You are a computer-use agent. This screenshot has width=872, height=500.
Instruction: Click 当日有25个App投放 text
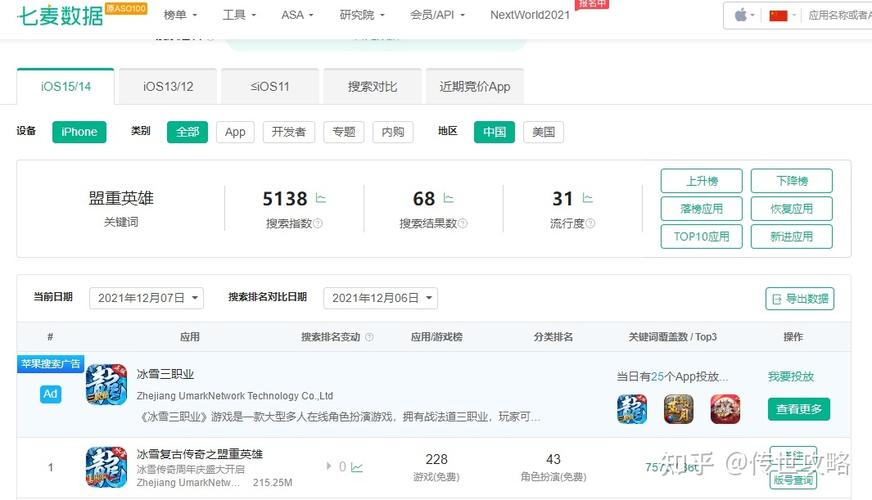click(x=672, y=377)
